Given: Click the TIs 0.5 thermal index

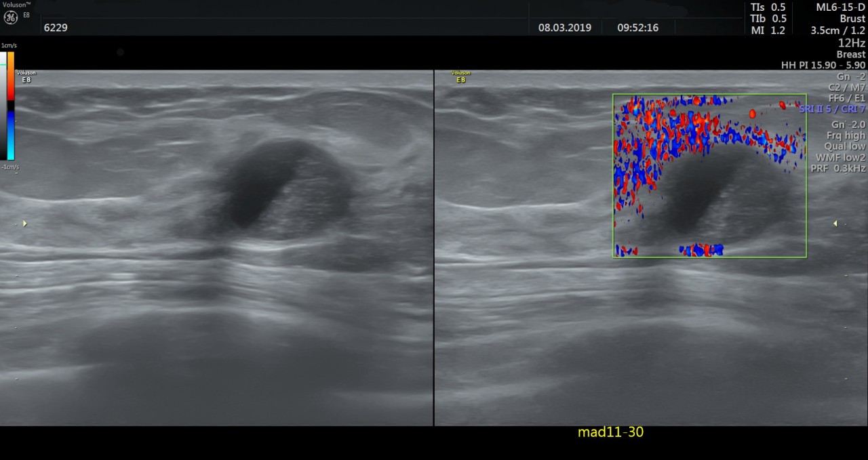Looking at the screenshot, I should point(768,7).
